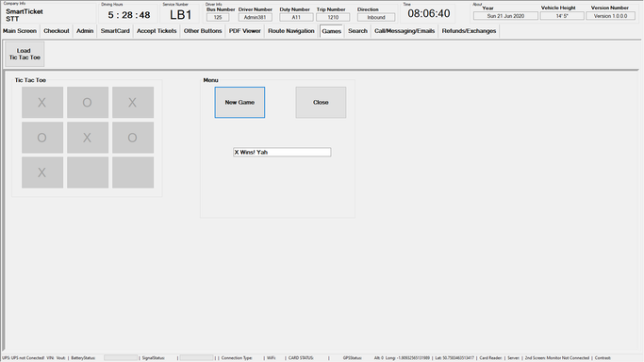Click the Load Tic Tac Toe button

click(x=25, y=54)
